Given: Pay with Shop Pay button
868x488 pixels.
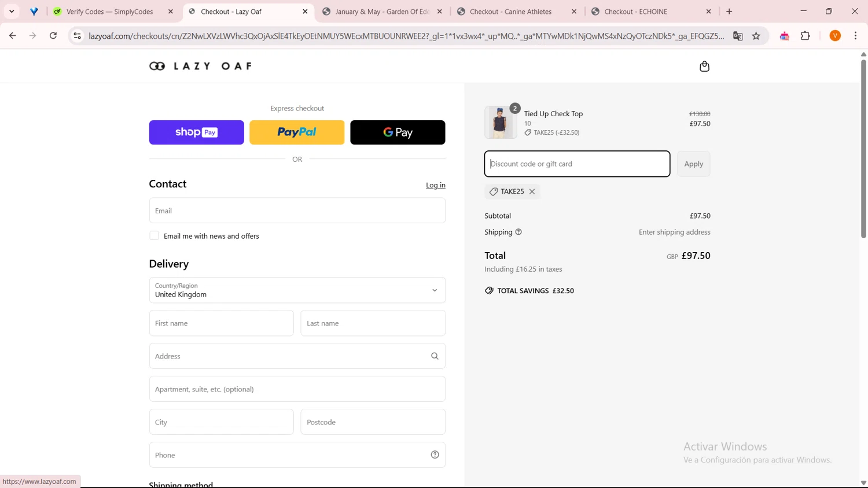Looking at the screenshot, I should pyautogui.click(x=196, y=132).
